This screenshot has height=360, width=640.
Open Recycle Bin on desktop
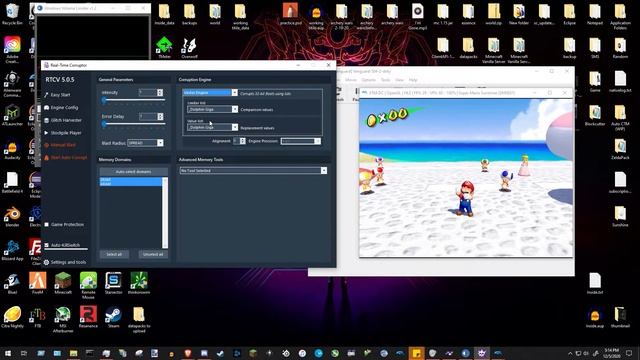tap(12, 15)
